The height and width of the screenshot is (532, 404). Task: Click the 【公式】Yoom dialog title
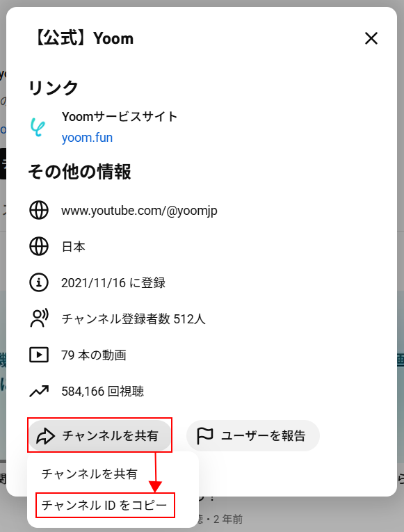coord(83,38)
